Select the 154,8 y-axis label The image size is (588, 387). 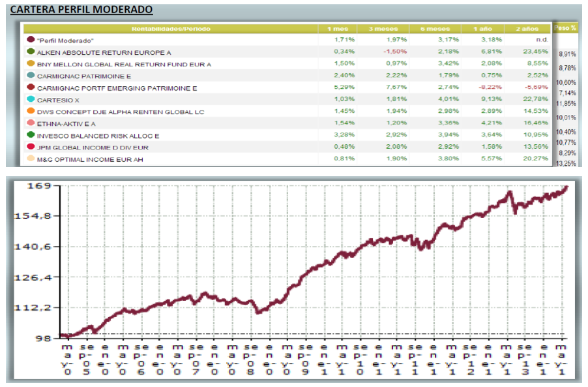click(32, 216)
